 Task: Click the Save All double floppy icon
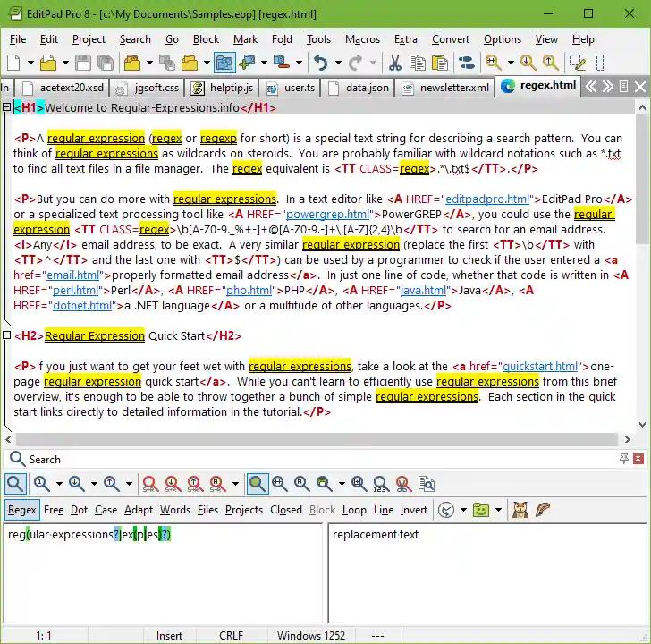tap(106, 63)
